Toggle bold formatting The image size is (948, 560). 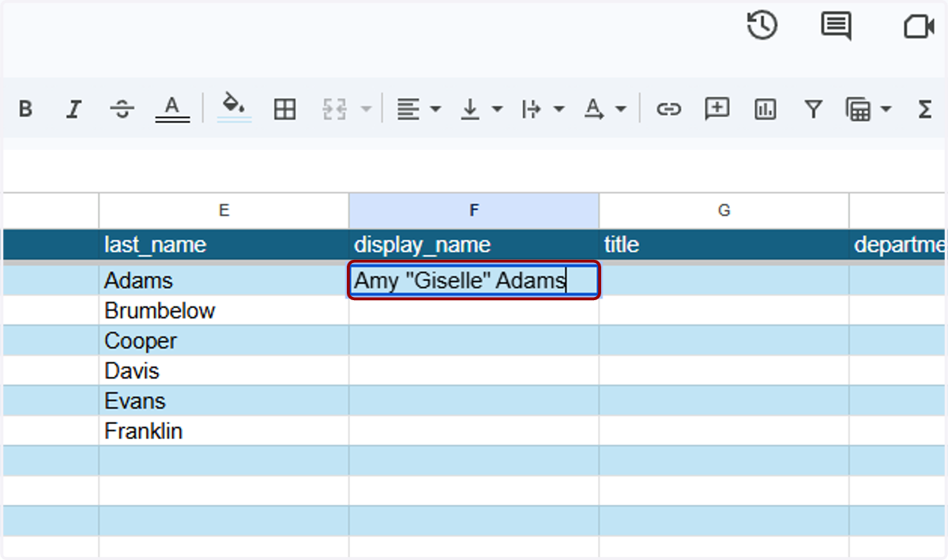click(25, 109)
